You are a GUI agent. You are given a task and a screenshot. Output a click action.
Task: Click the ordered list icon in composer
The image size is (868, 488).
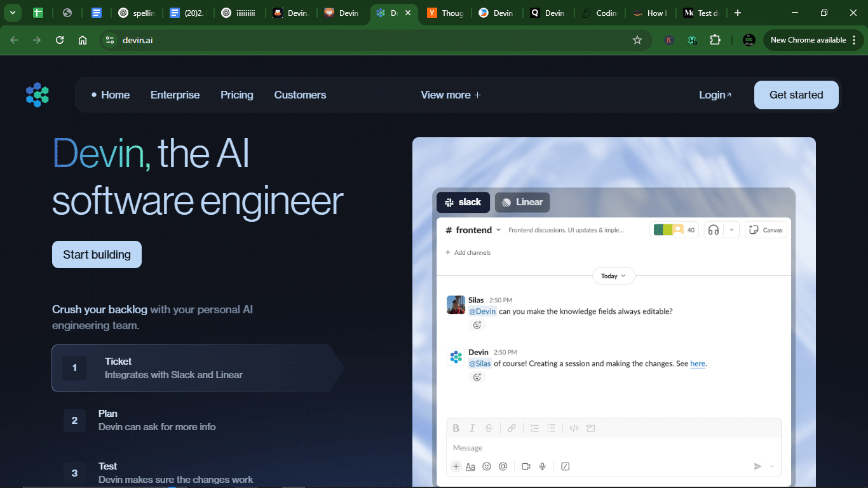(x=534, y=428)
